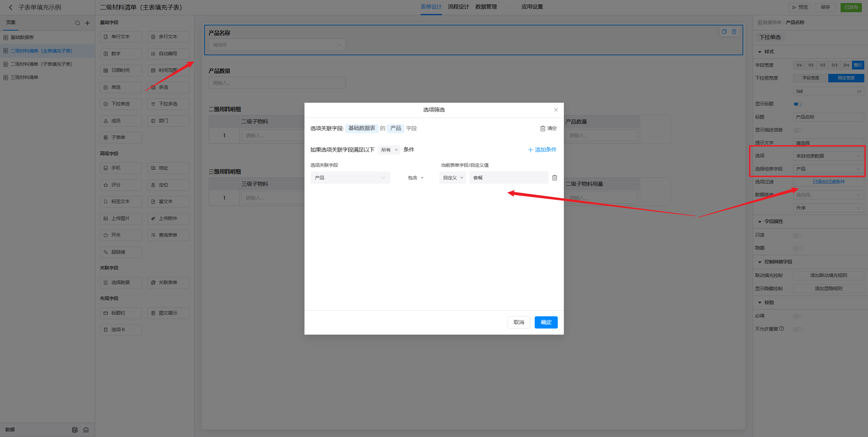Viewport: 868px width, 437px height.
Task: Open the 数据管理 tab
Action: [486, 7]
